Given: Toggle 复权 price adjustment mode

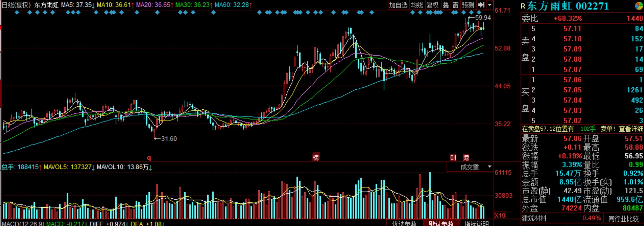Looking at the screenshot, I should (433, 5).
